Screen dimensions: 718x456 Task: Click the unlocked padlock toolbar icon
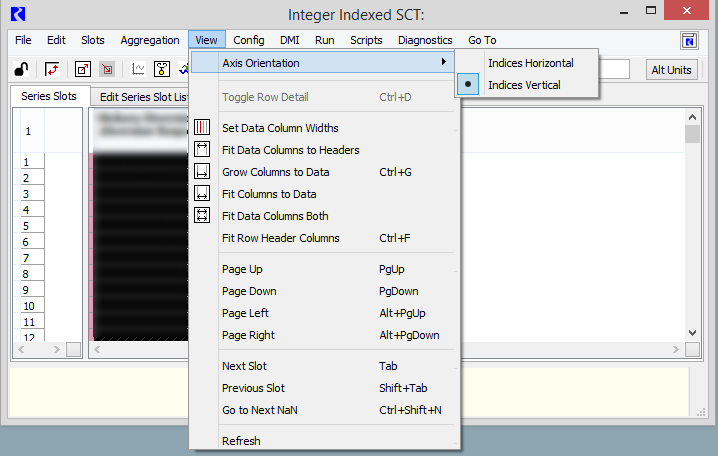[21, 69]
